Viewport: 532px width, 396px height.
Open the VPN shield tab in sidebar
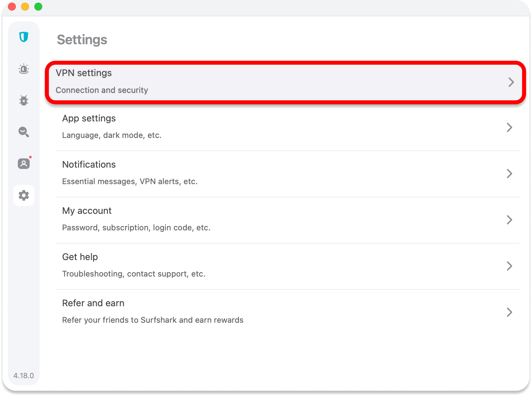(x=24, y=37)
